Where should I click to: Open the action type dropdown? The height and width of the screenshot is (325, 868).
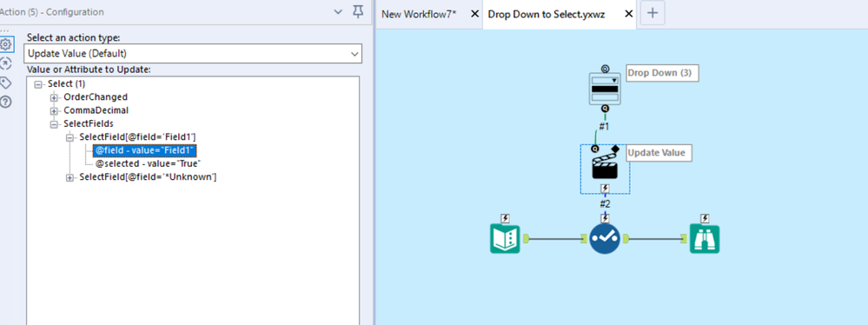(x=193, y=54)
